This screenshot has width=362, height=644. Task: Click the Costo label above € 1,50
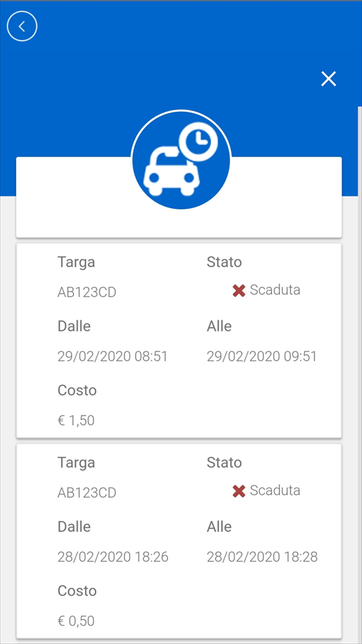coord(77,390)
